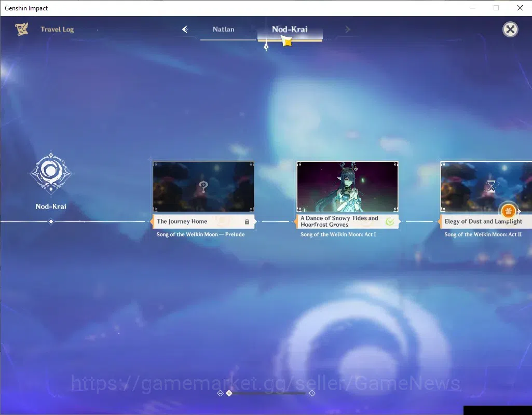Open The Journey Home quest thumbnail
This screenshot has width=532, height=415.
pos(203,186)
